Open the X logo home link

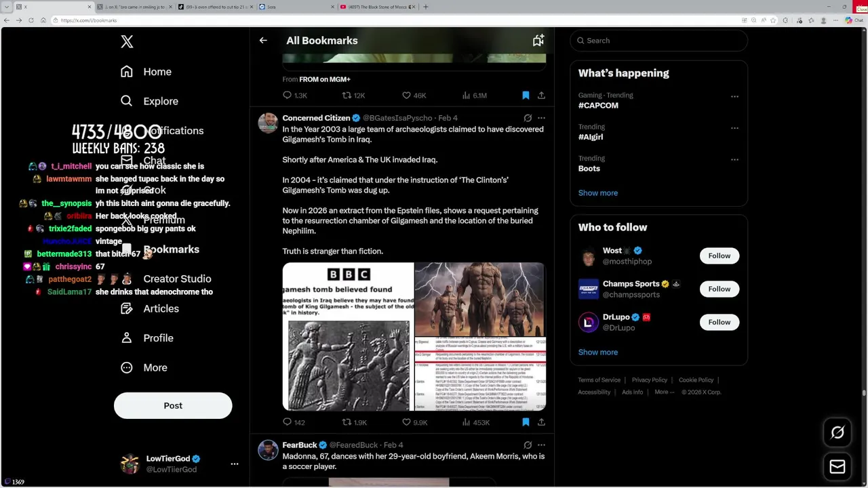[127, 41]
